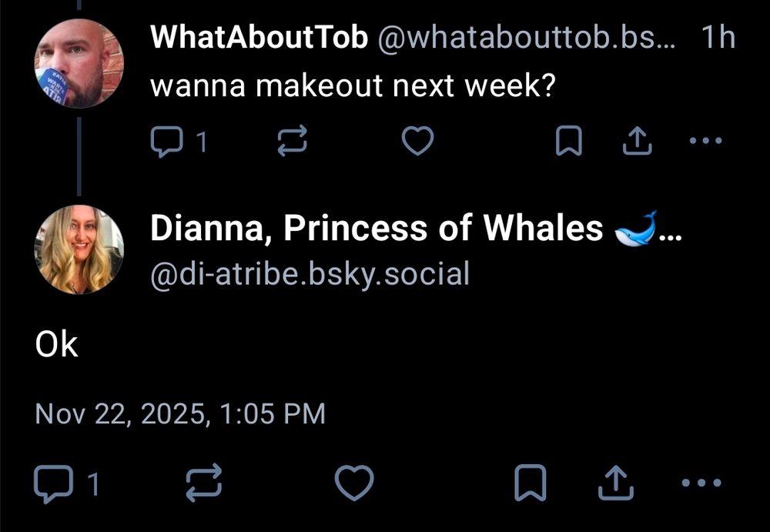Image resolution: width=770 pixels, height=532 pixels.
Task: Like WhatAboutTob's post
Action: (419, 141)
